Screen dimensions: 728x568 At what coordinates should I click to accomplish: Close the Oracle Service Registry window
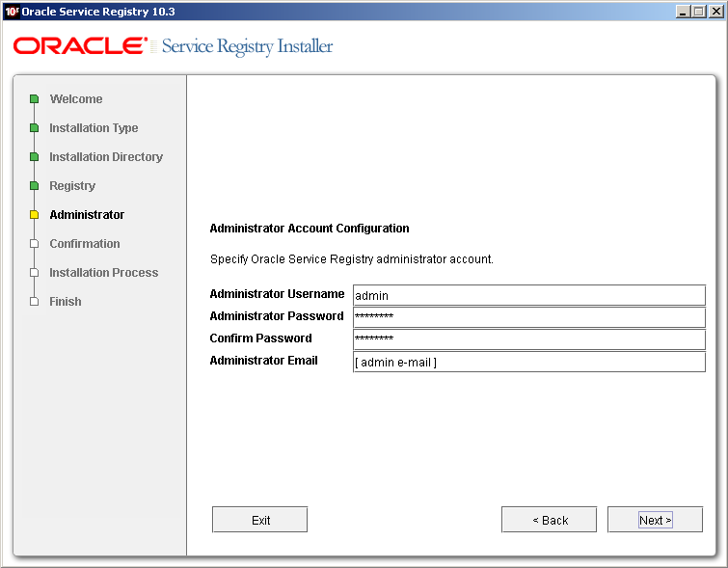click(x=715, y=12)
